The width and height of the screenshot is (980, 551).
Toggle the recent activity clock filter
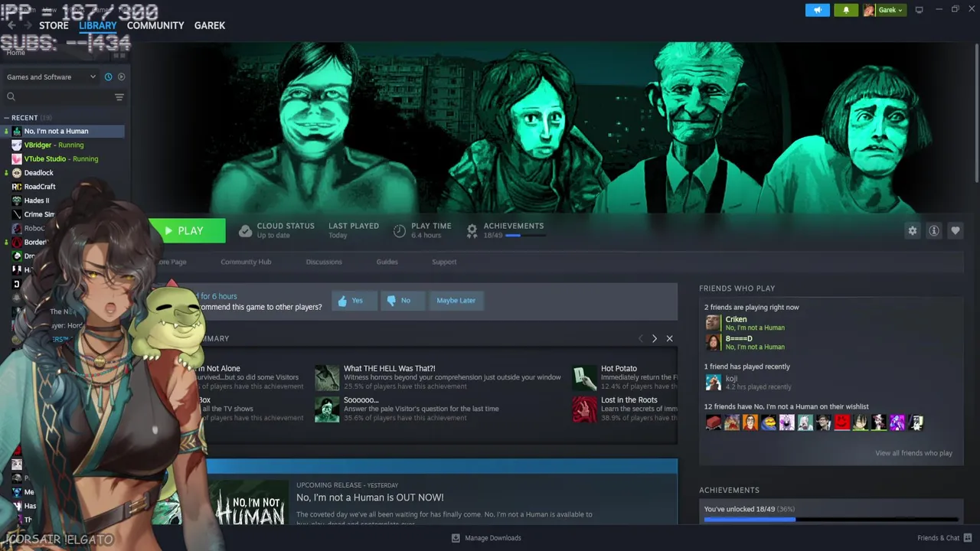(x=108, y=77)
